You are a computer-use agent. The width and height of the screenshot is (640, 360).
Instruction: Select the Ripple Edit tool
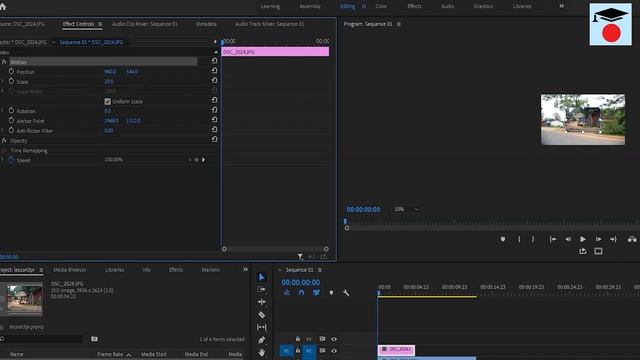[x=262, y=302]
